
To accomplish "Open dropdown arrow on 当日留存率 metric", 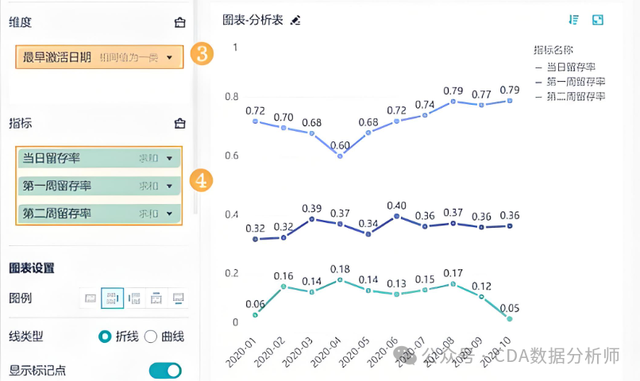I will pyautogui.click(x=169, y=158).
